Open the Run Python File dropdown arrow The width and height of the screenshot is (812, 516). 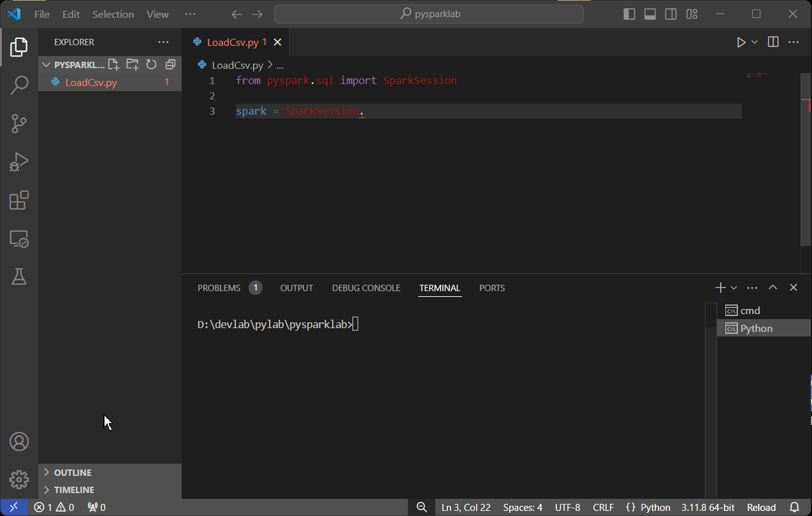[x=755, y=42]
